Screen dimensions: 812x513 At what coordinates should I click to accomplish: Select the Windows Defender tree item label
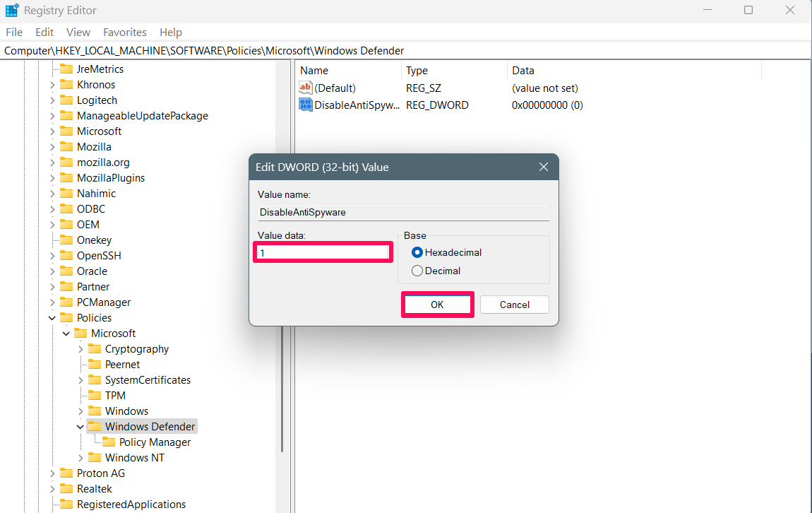tap(150, 427)
